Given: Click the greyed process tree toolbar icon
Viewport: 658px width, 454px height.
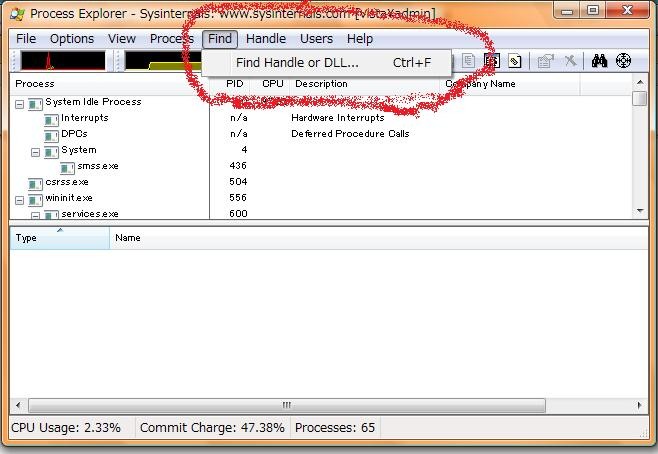Looking at the screenshot, I should (468, 61).
